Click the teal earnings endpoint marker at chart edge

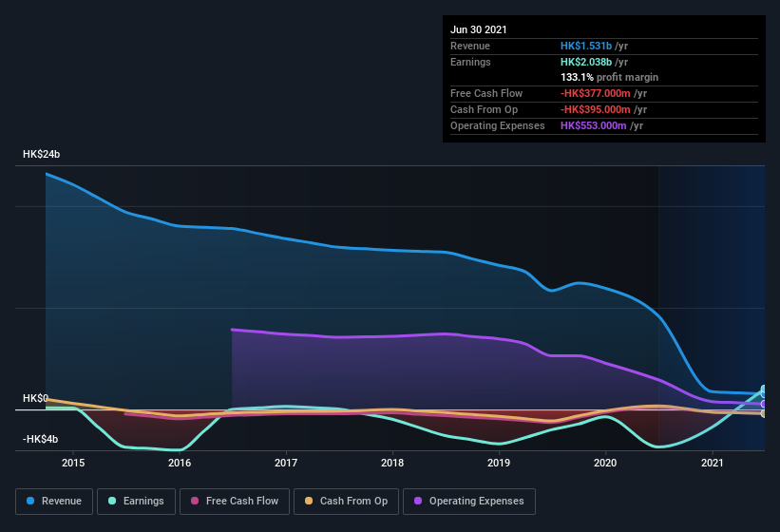[764, 389]
